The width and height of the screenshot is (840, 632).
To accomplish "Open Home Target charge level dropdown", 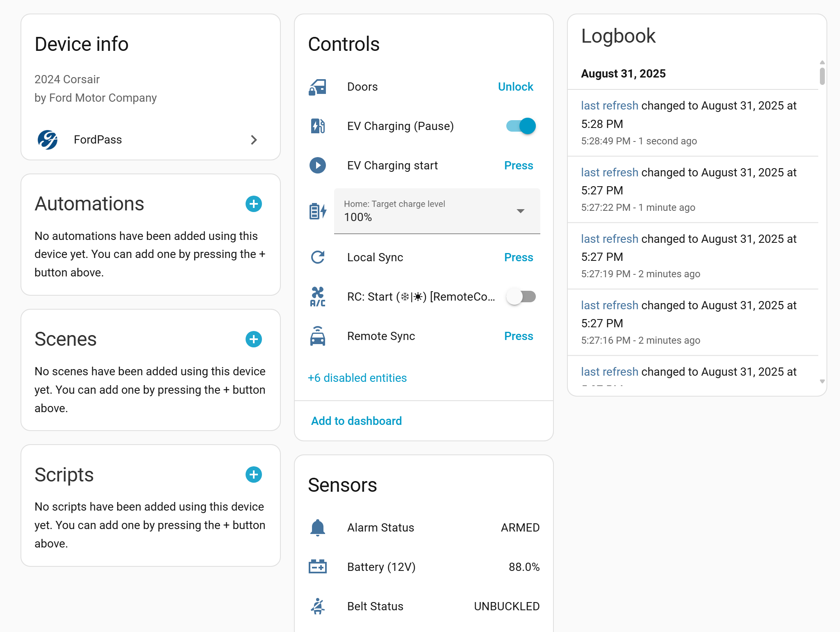I will (437, 211).
